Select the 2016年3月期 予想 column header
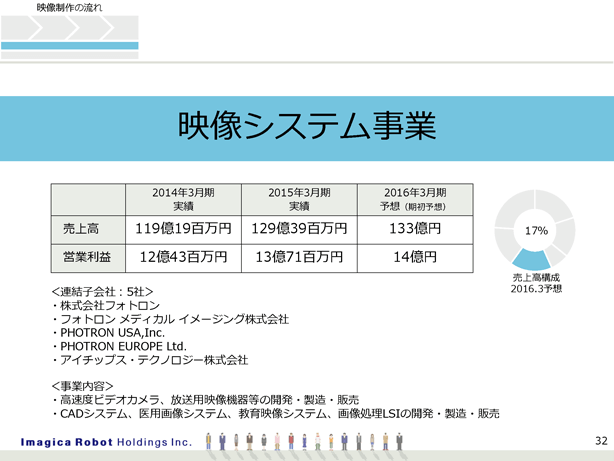614x461 pixels. pos(415,199)
